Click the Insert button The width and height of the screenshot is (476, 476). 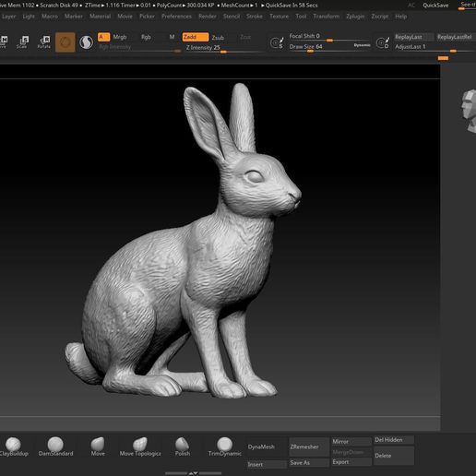click(266, 464)
